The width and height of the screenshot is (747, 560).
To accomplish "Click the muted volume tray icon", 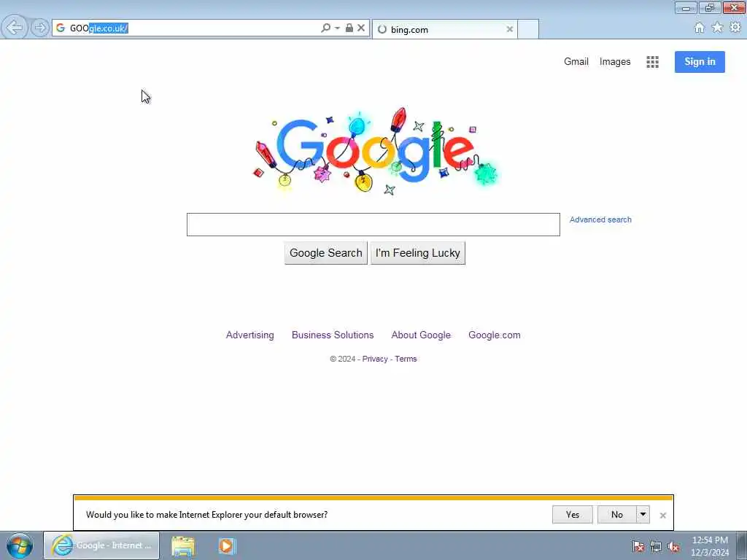I will 673,546.
